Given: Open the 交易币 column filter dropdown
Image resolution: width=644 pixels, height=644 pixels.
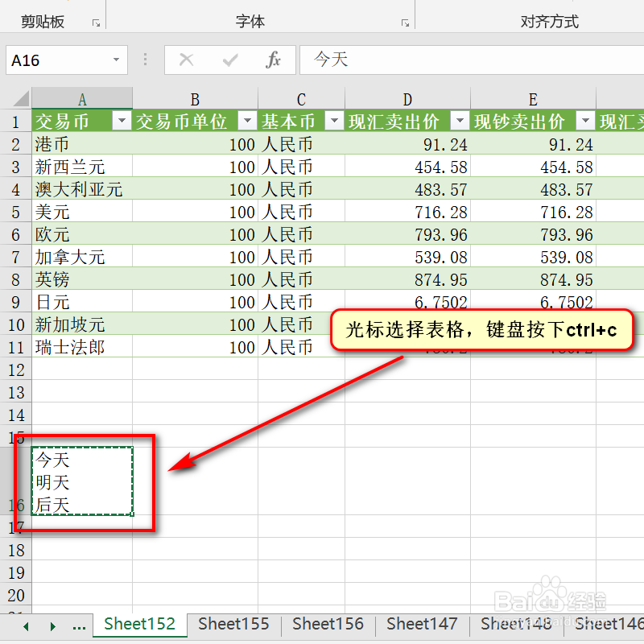Looking at the screenshot, I should click(x=122, y=121).
